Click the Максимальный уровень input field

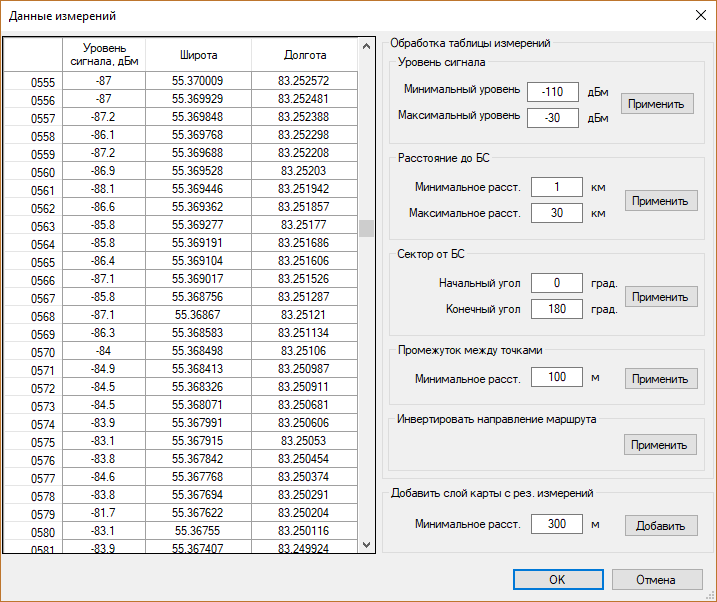point(553,118)
